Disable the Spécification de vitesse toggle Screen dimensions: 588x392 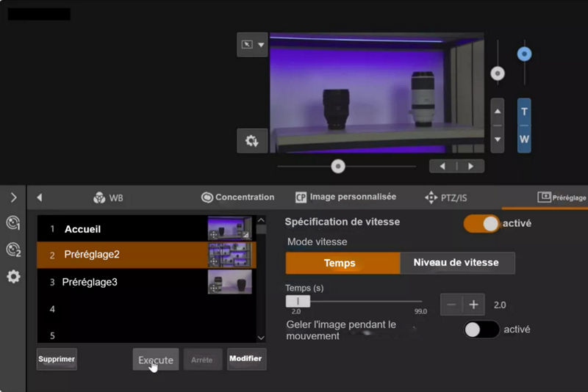[481, 223]
